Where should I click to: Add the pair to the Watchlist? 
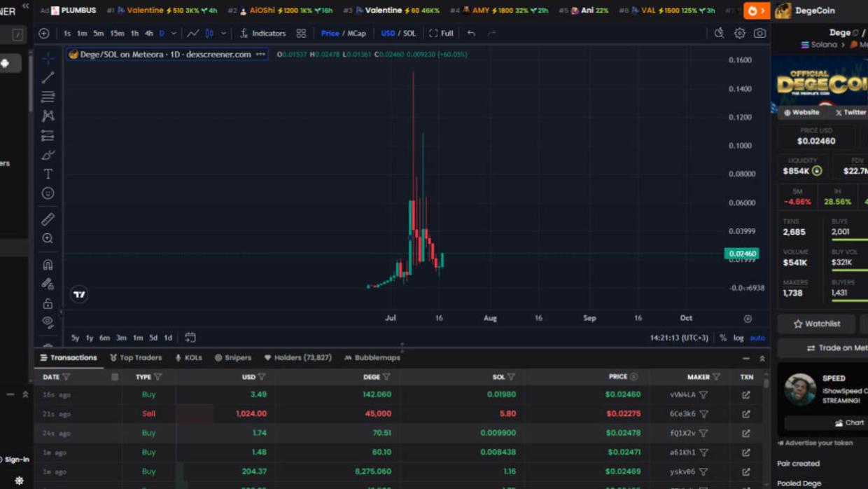tap(816, 324)
